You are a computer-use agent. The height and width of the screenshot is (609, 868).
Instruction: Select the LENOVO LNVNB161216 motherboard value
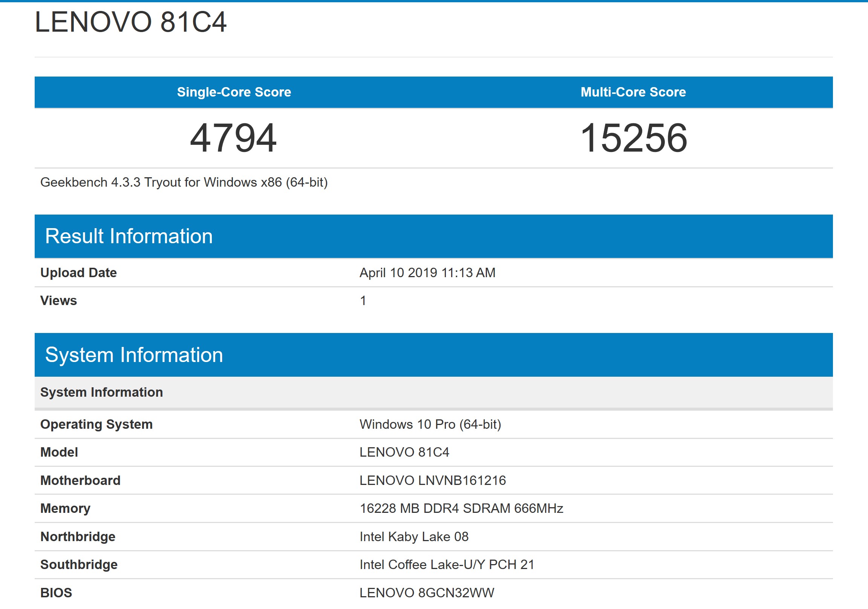[x=432, y=480]
